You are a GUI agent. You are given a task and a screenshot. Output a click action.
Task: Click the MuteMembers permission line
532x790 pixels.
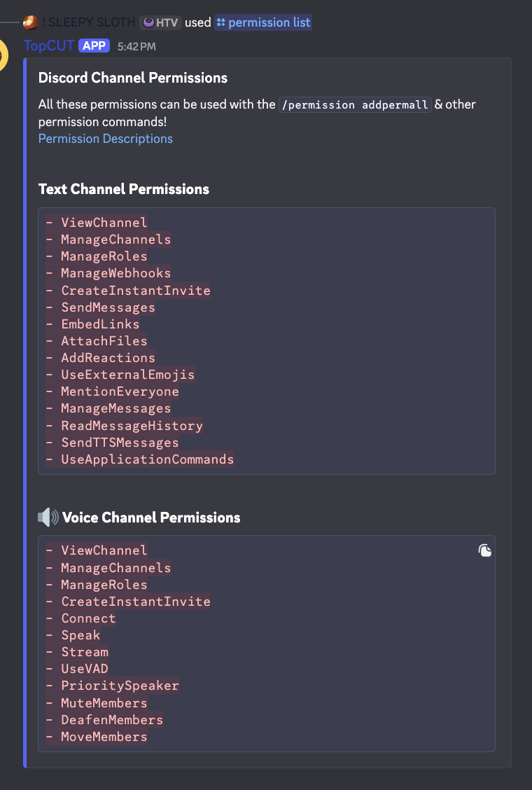tap(97, 703)
